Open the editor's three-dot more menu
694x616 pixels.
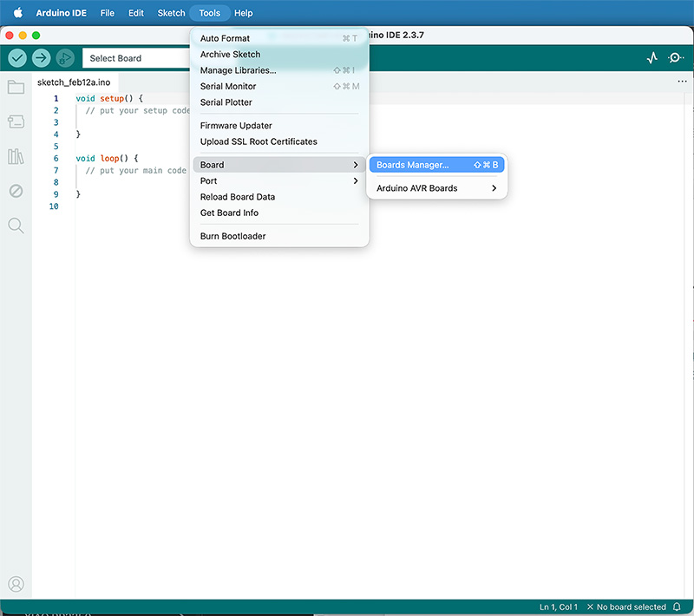[682, 82]
